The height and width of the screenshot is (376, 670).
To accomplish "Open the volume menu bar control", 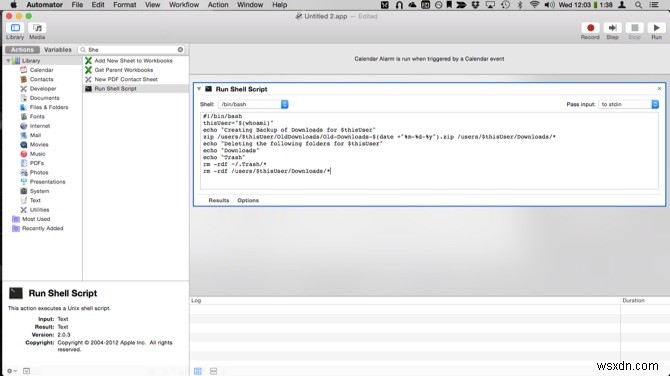I will [x=549, y=5].
